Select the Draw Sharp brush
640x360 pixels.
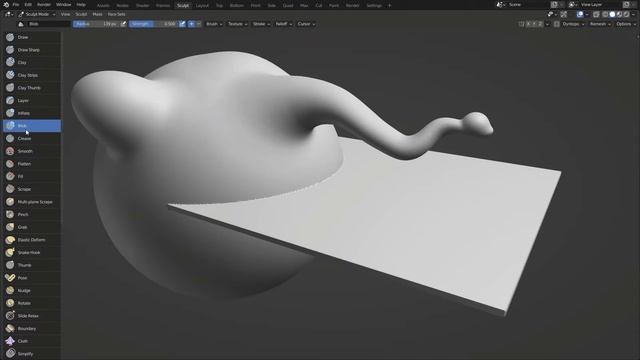(x=32, y=50)
